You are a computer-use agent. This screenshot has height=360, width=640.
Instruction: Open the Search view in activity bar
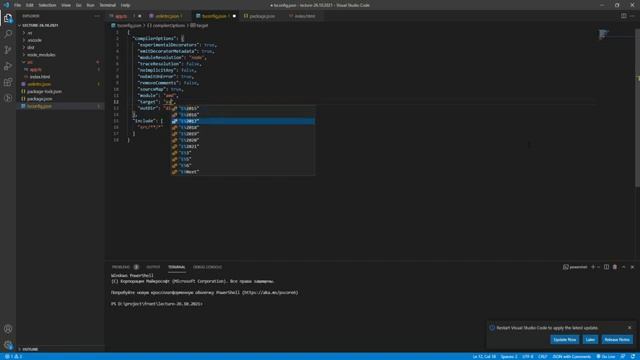(x=8, y=34)
